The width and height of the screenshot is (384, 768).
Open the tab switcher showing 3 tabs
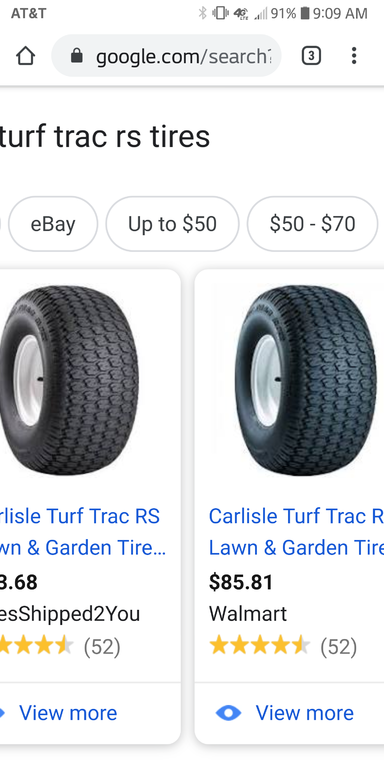click(x=311, y=56)
